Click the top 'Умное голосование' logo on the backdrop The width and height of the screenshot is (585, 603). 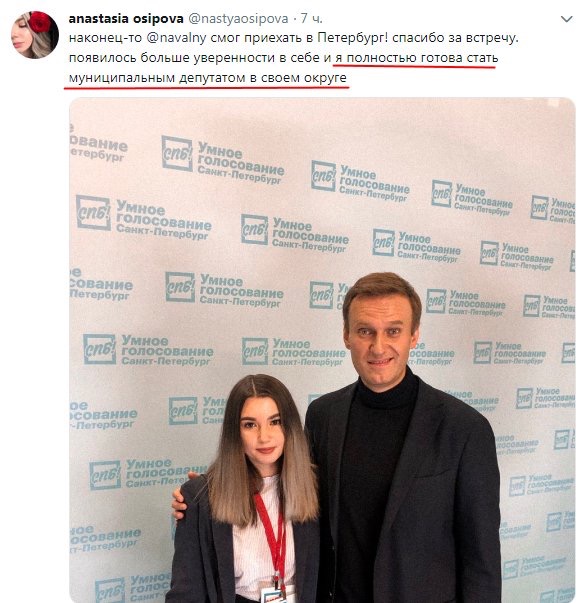223,162
